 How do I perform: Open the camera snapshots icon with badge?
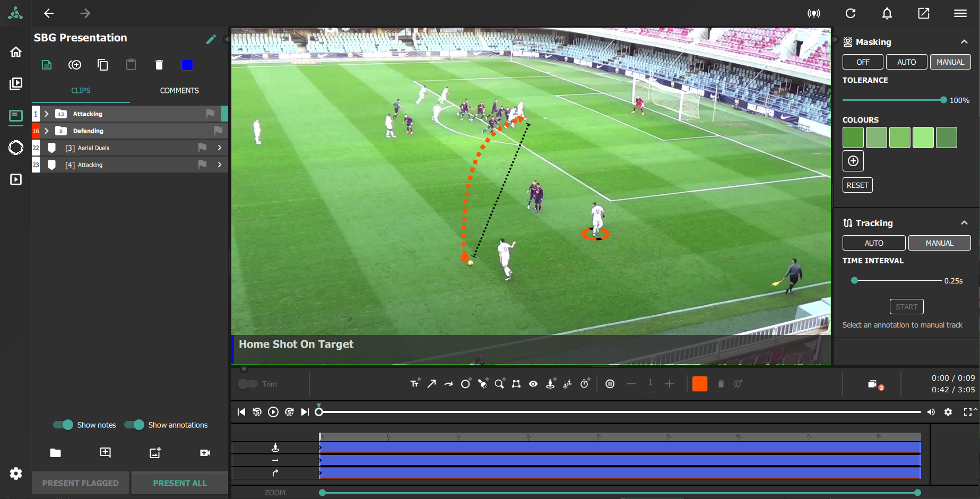coord(875,384)
